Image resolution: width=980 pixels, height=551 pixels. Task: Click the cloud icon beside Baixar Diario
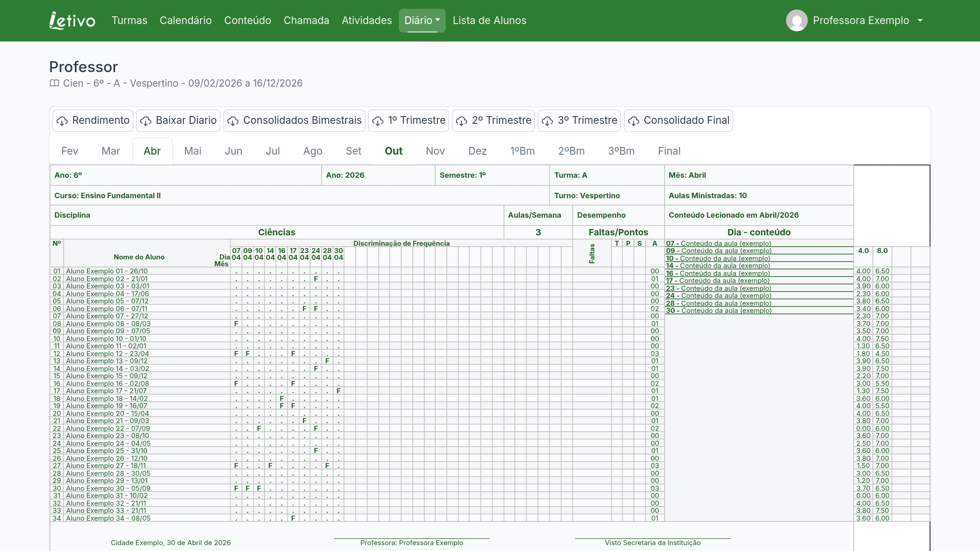coord(146,121)
